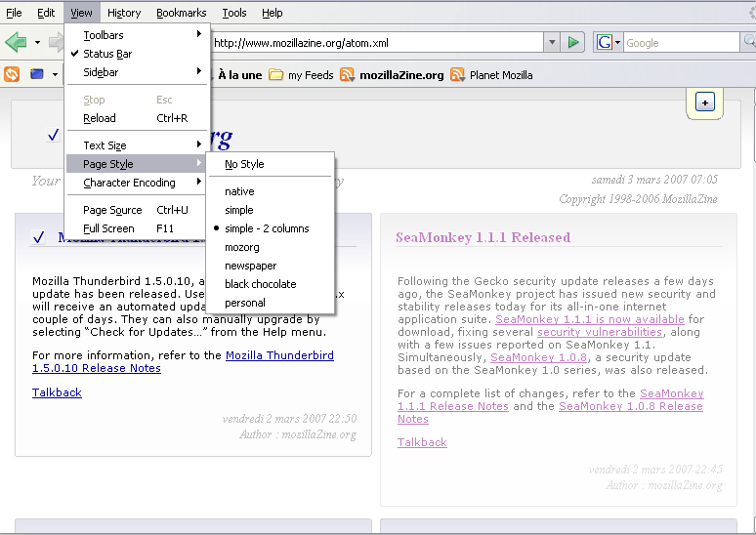Image resolution: width=756 pixels, height=535 pixels.
Task: Open the SeaMonkey 1.0.8 link
Action: tap(538, 357)
